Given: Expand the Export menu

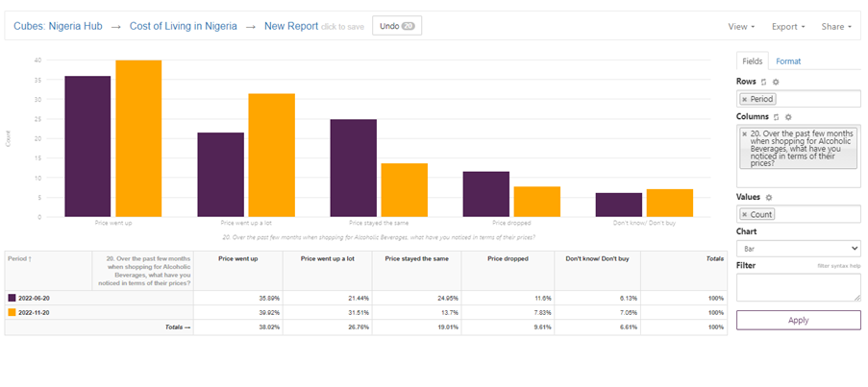Looking at the screenshot, I should tap(788, 26).
